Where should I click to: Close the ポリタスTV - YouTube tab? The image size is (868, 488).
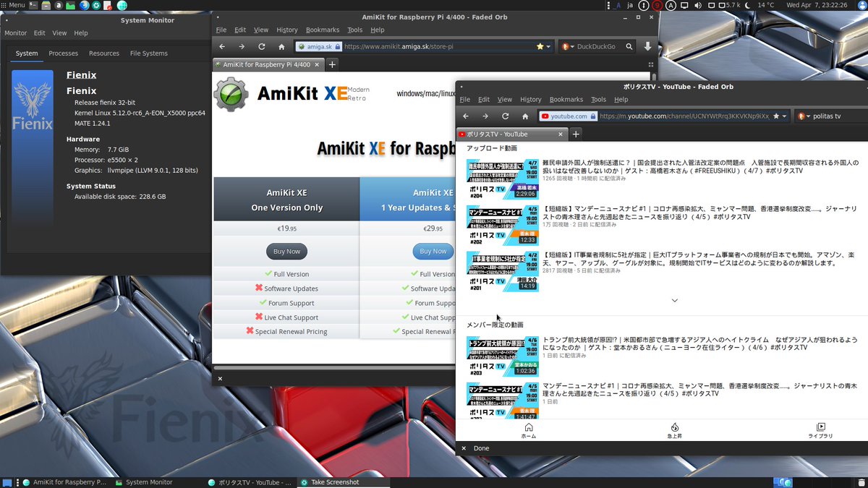560,134
